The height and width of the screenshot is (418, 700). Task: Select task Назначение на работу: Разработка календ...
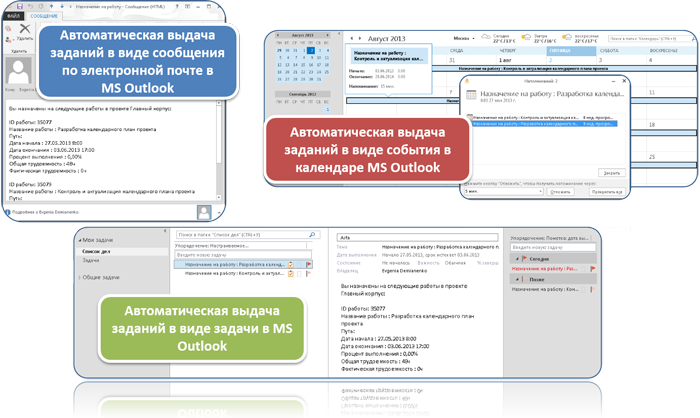click(243, 265)
